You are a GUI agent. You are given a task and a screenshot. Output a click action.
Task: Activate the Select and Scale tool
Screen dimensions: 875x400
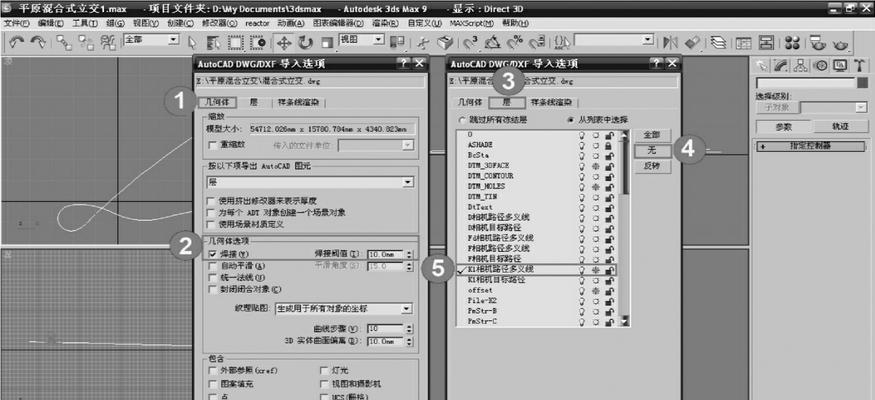click(327, 43)
